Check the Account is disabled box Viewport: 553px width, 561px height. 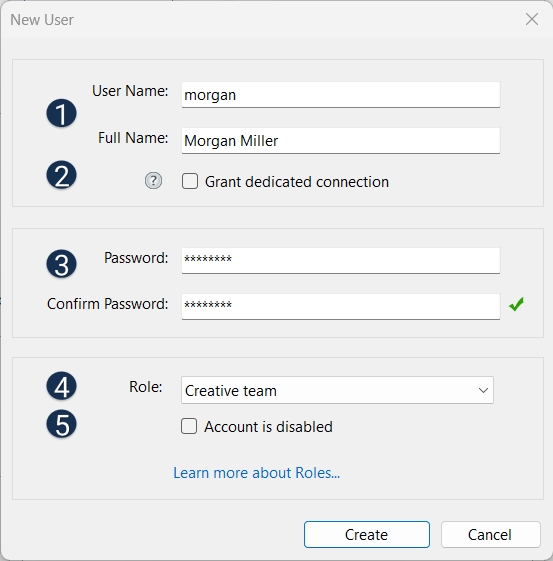189,426
